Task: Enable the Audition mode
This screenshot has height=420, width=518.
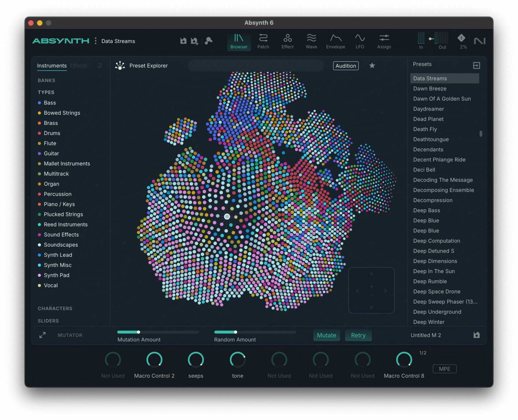Action: 345,66
